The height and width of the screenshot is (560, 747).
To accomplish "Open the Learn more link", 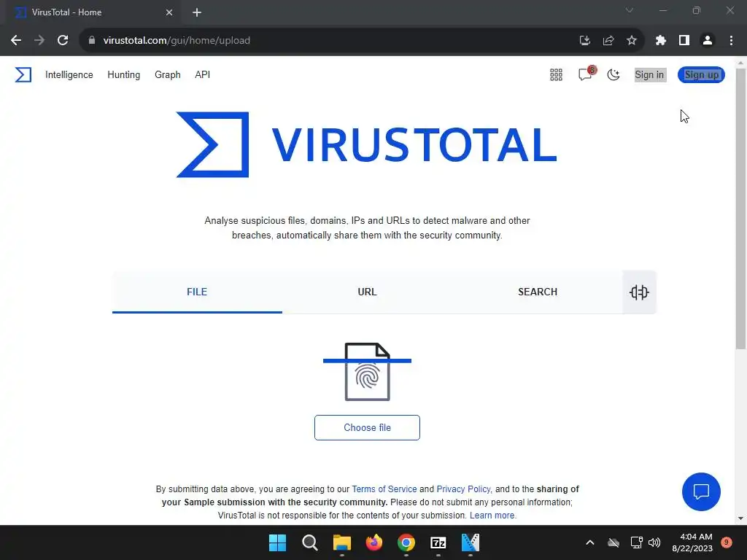I will (x=492, y=516).
